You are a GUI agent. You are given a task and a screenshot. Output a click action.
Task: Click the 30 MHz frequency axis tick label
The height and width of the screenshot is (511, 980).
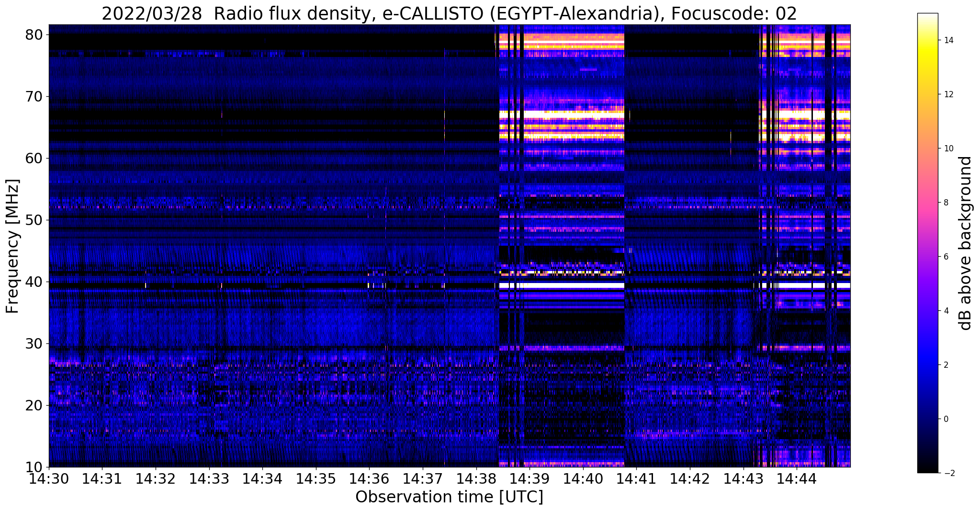[x=35, y=343]
